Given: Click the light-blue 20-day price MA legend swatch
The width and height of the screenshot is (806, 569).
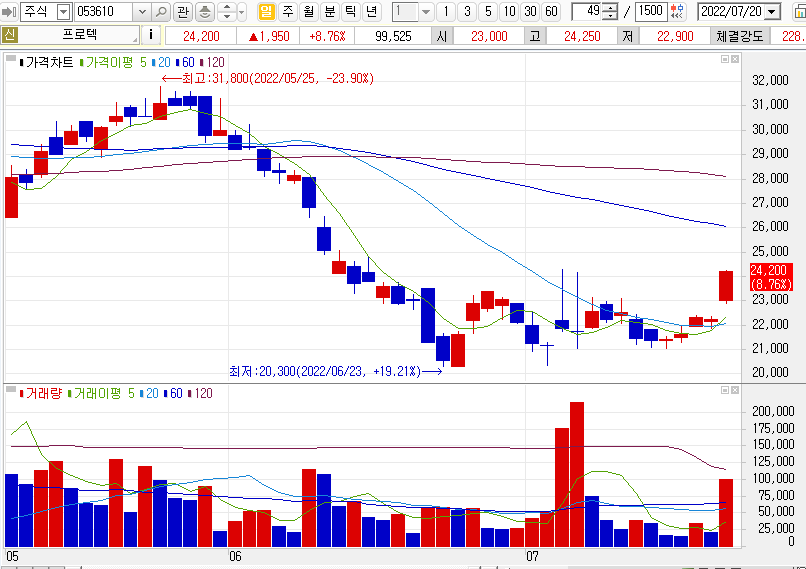Looking at the screenshot, I should [x=154, y=63].
